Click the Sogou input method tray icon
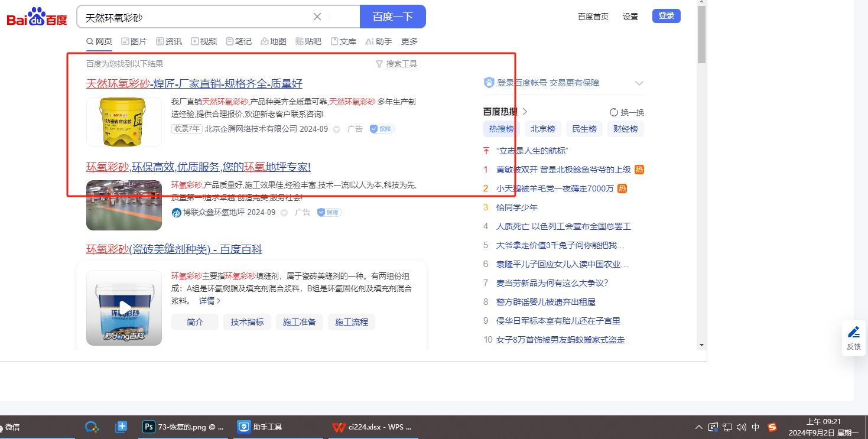The image size is (868, 439). 772,427
